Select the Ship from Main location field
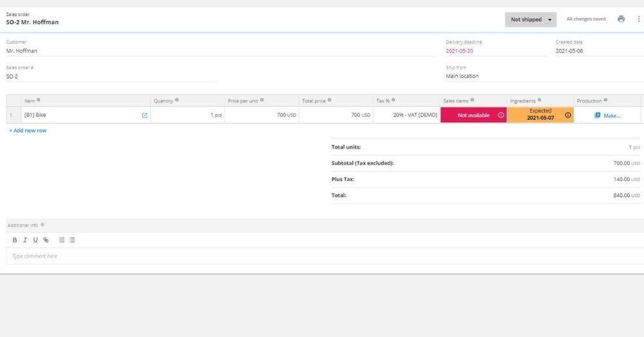The height and width of the screenshot is (337, 644). 545,76
